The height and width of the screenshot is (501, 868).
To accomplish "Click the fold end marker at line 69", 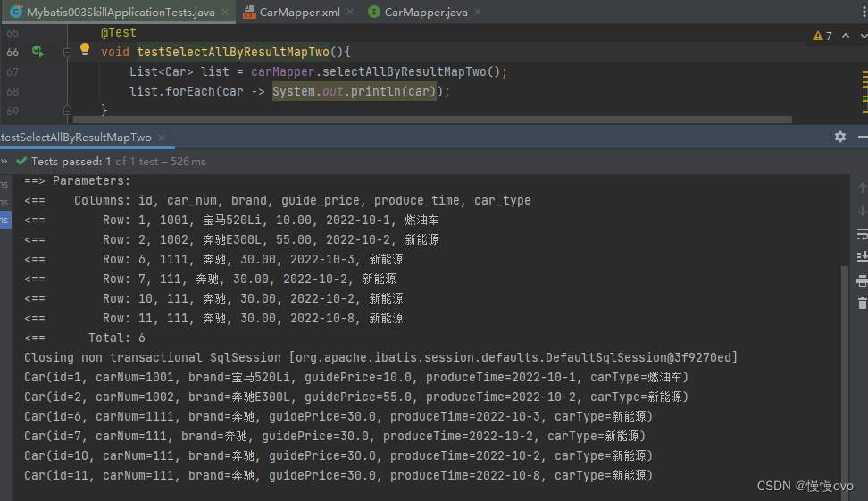I will 67,111.
